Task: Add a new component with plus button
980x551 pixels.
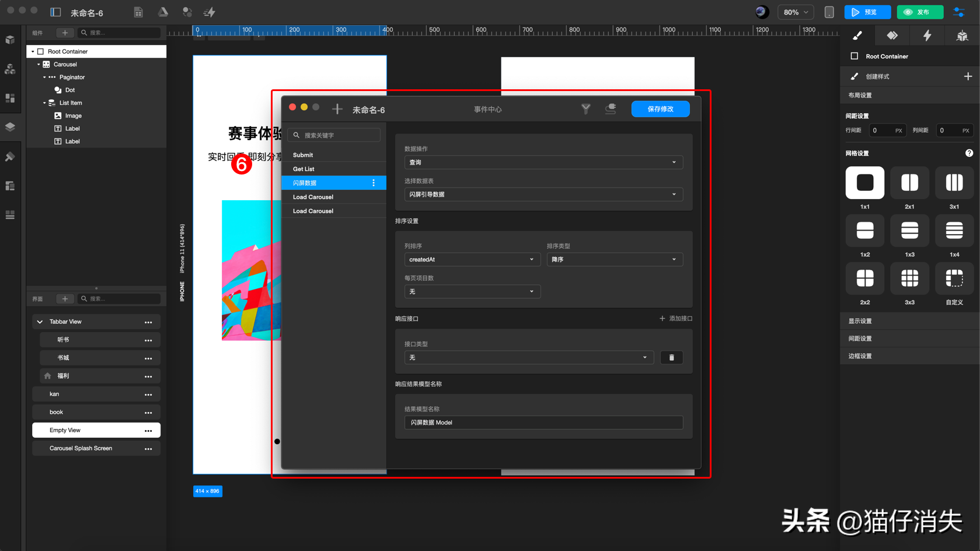Action: (65, 33)
